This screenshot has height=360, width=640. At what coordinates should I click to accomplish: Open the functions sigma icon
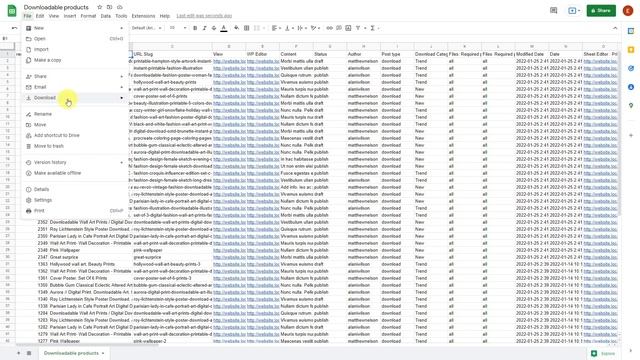point(372,28)
